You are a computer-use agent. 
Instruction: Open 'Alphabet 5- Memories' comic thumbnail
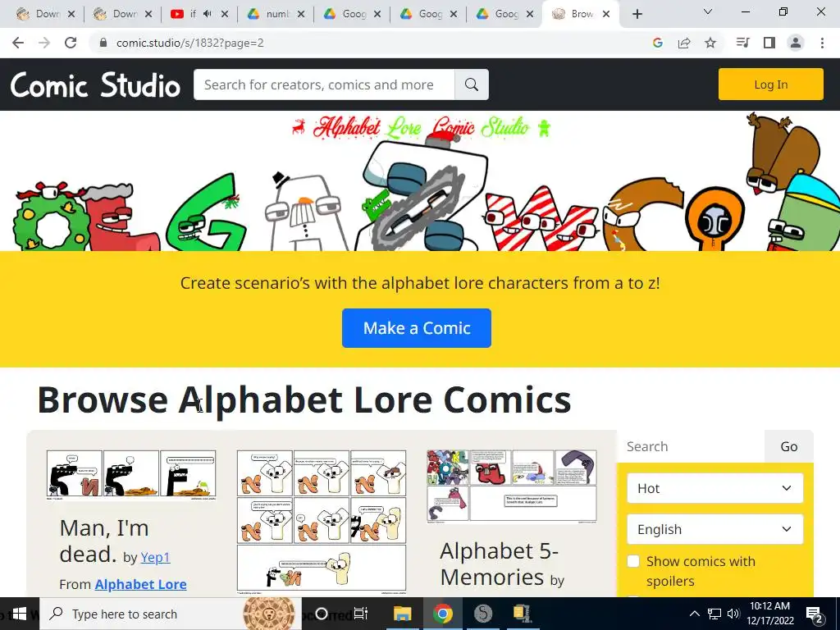point(512,486)
